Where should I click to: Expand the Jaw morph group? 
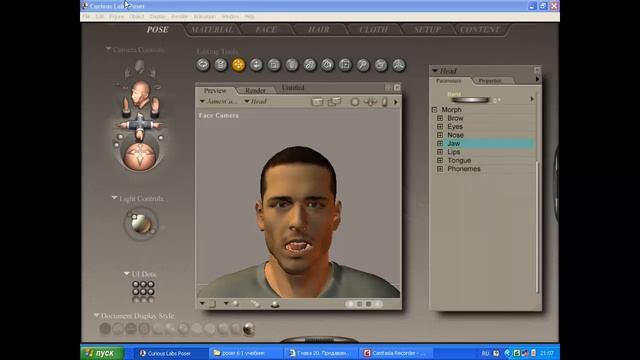click(x=440, y=144)
